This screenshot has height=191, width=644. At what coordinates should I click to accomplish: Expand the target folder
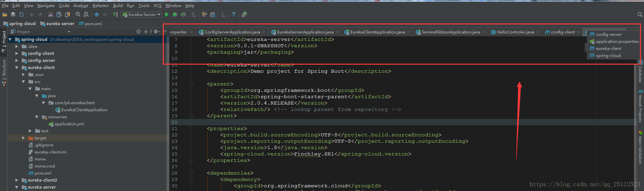click(23, 138)
